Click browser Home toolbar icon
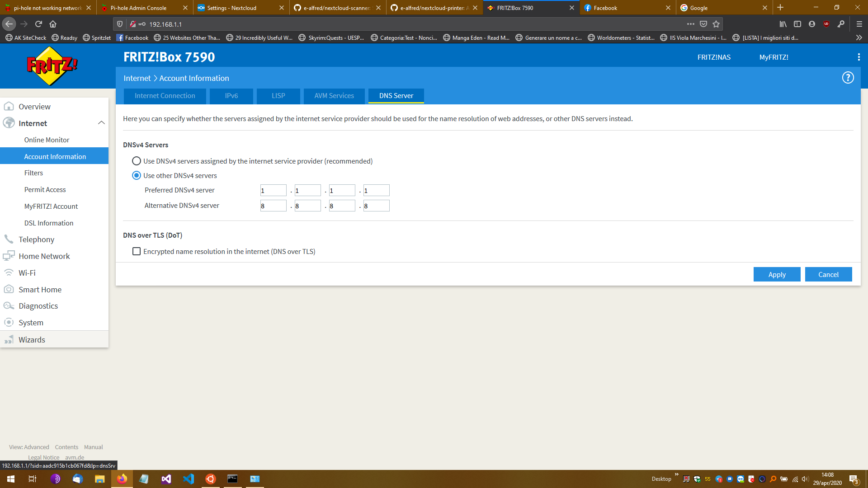Screen dimensions: 868x488 point(53,24)
